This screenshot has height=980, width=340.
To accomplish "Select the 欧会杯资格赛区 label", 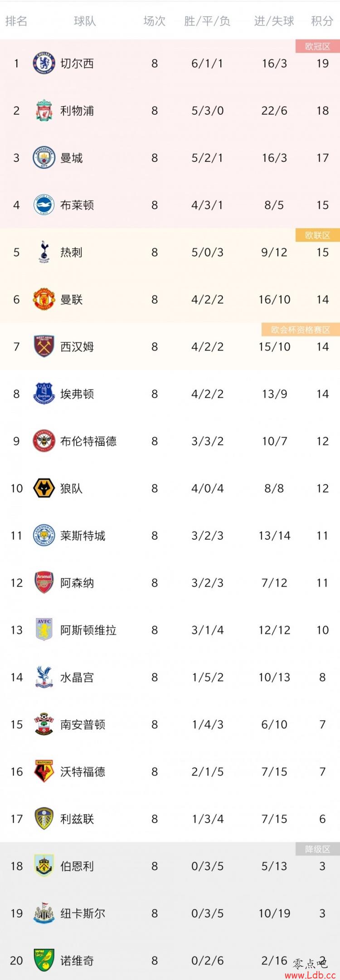I will point(301,330).
